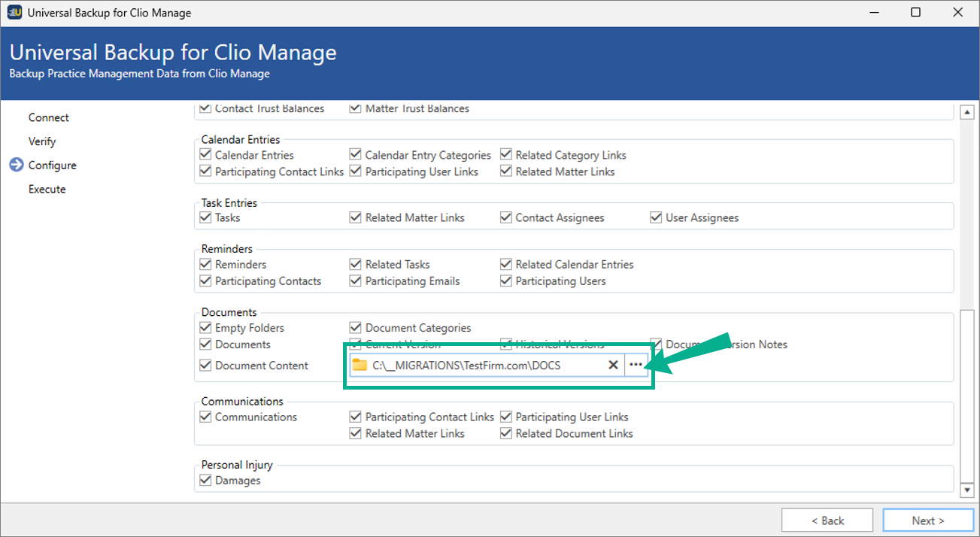Image resolution: width=980 pixels, height=537 pixels.
Task: Toggle Participating Contact Links under Communications
Action: [356, 417]
